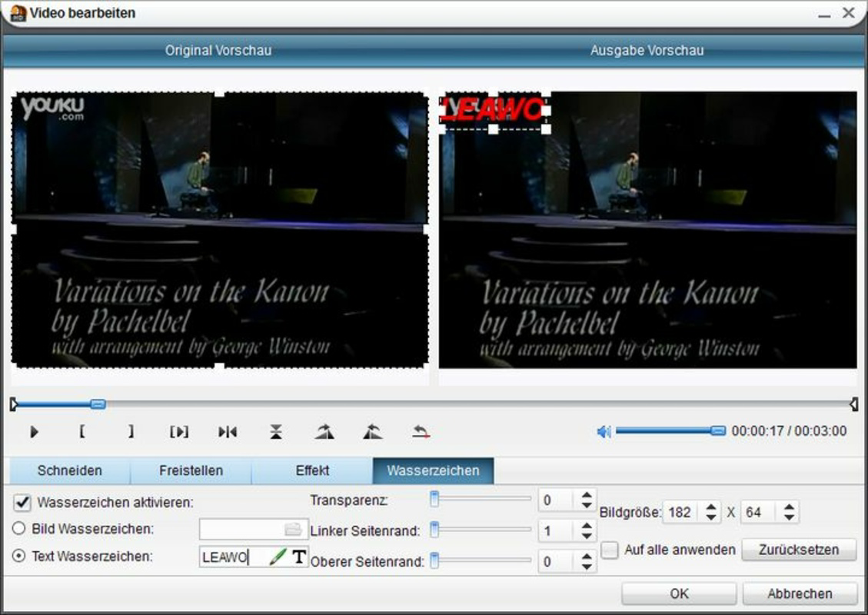Click the Video bearbeiten app icon

click(18, 13)
